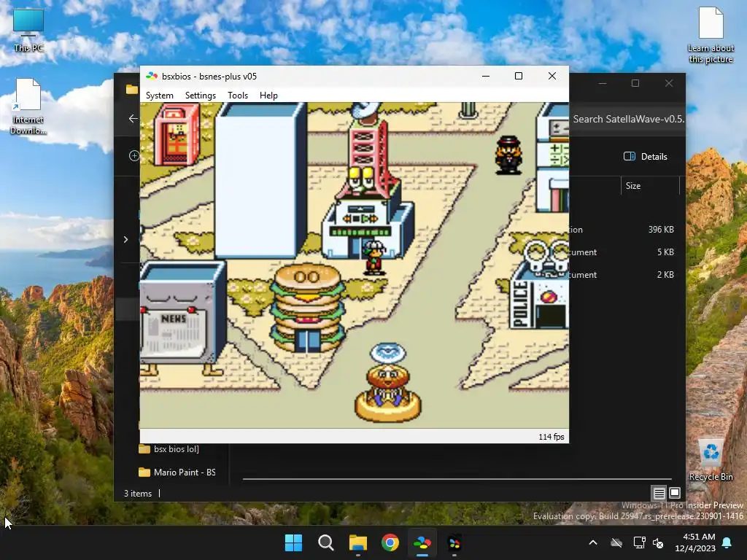Click the POLICE station building in game
The height and width of the screenshot is (560, 747).
click(539, 285)
